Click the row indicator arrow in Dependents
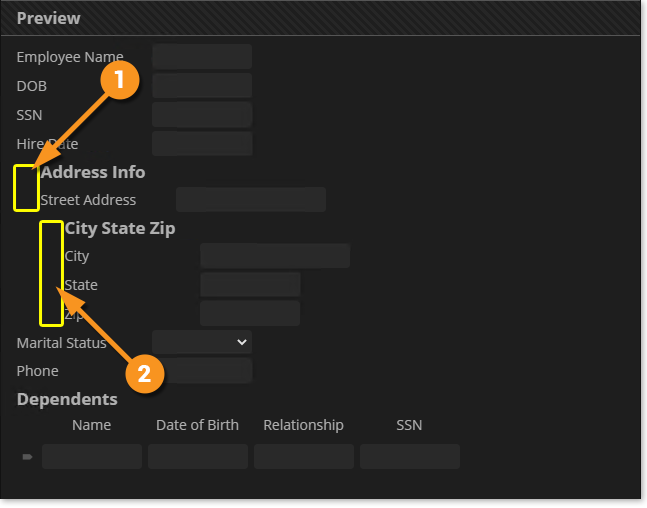 pyautogui.click(x=27, y=457)
